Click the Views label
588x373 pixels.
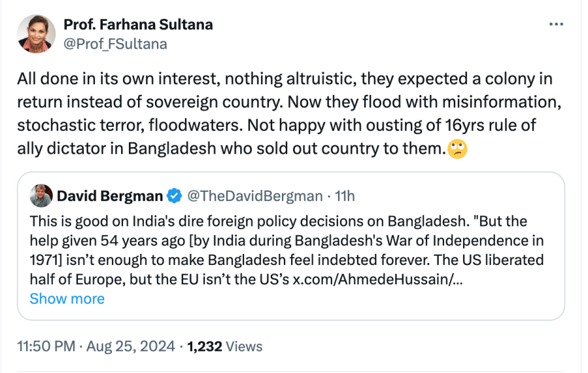point(245,346)
